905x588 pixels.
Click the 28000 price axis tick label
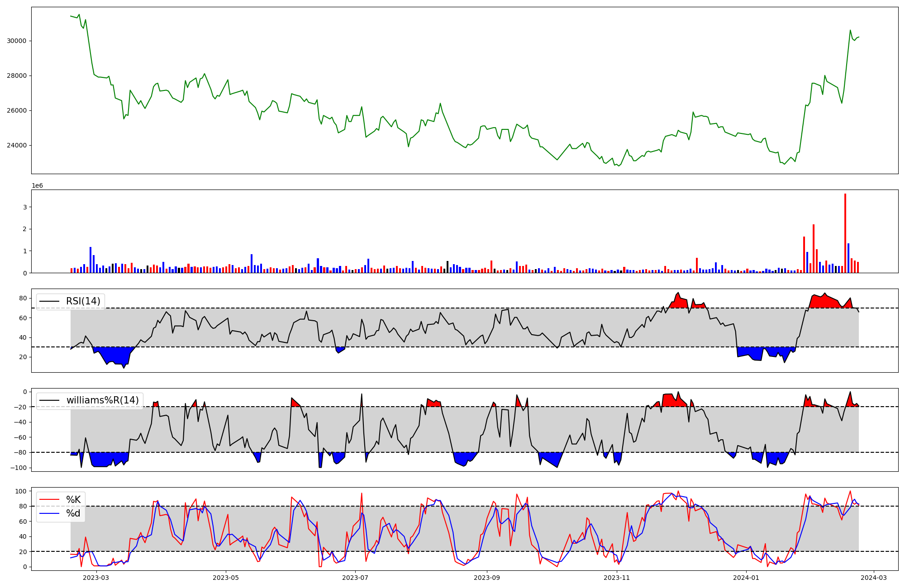point(17,76)
